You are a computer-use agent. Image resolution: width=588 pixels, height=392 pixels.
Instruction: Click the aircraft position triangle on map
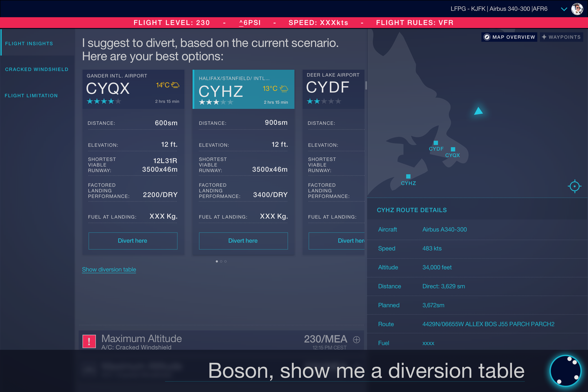click(478, 111)
